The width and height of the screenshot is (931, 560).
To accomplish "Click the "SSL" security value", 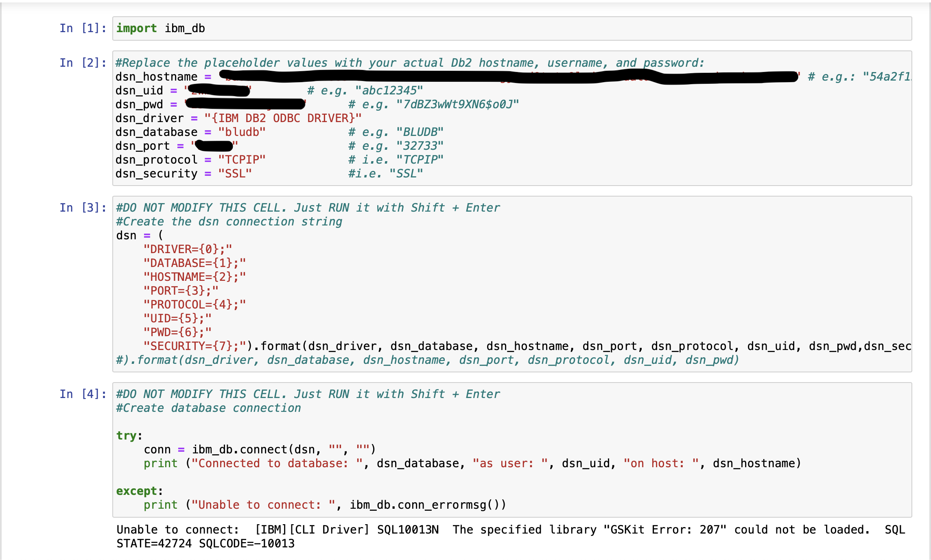I will click(x=235, y=174).
